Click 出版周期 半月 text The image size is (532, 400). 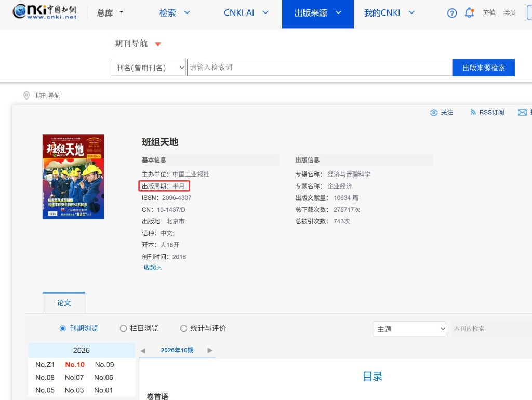(163, 186)
